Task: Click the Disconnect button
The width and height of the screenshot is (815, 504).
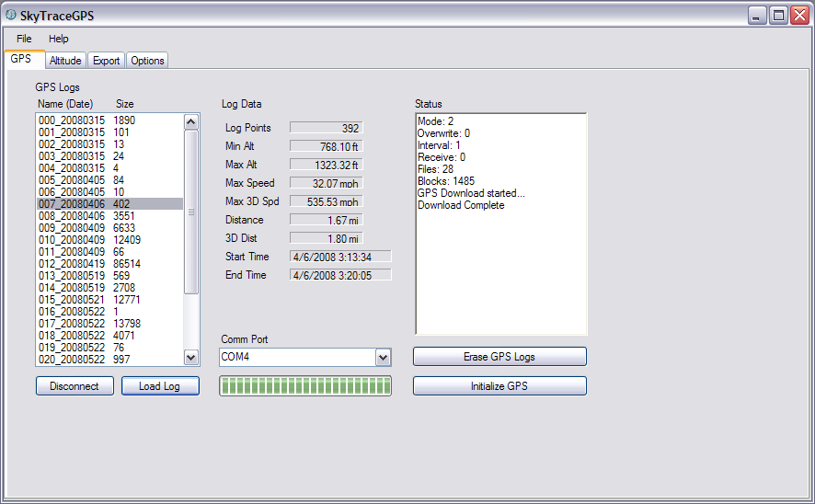Action: pyautogui.click(x=75, y=386)
